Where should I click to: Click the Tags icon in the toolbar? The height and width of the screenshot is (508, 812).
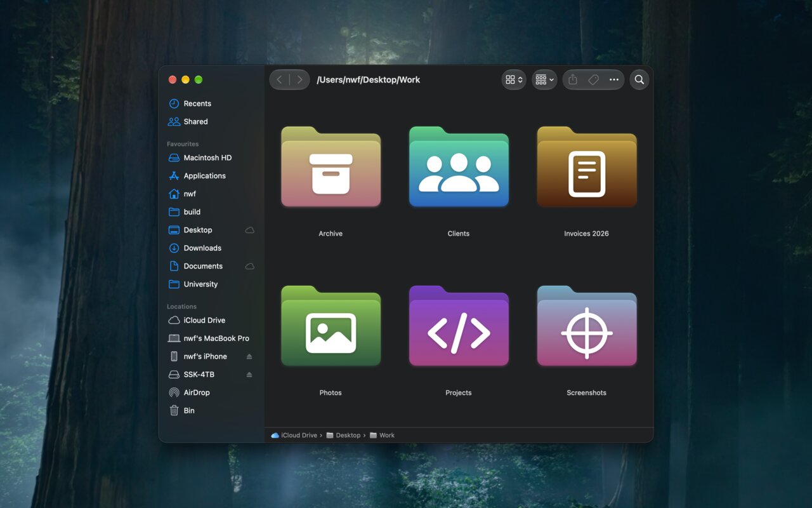tap(594, 80)
